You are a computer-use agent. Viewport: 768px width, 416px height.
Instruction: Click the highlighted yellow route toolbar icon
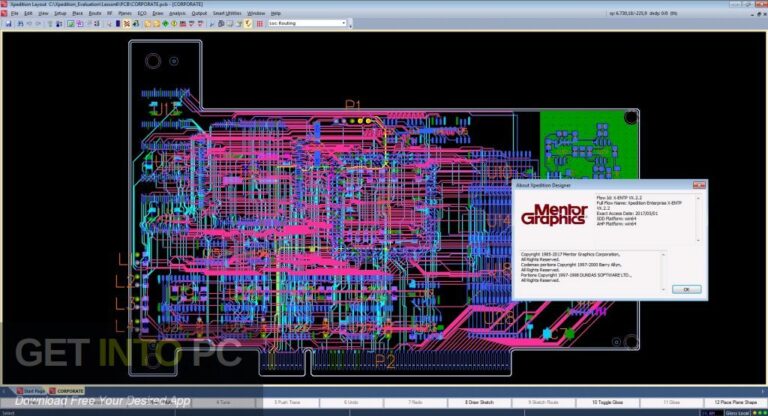pyautogui.click(x=248, y=24)
